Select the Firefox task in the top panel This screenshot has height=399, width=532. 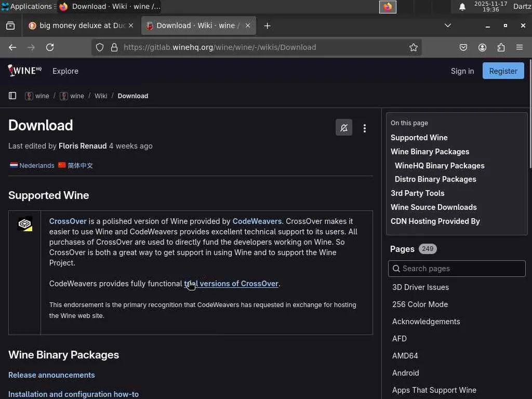point(109,6)
